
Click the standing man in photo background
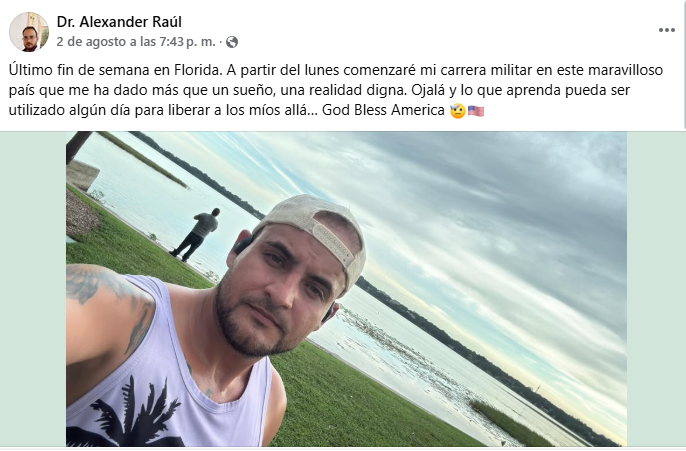click(195, 235)
